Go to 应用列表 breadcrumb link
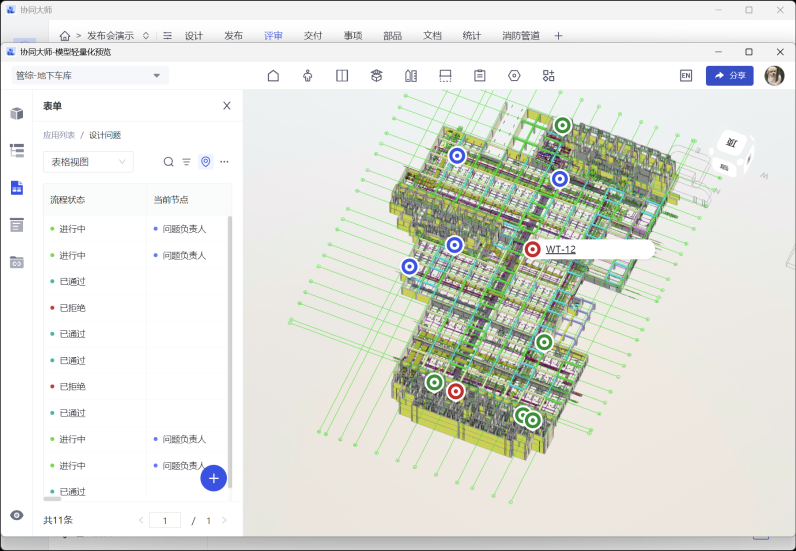Screen dimensions: 796x551 tap(59, 135)
